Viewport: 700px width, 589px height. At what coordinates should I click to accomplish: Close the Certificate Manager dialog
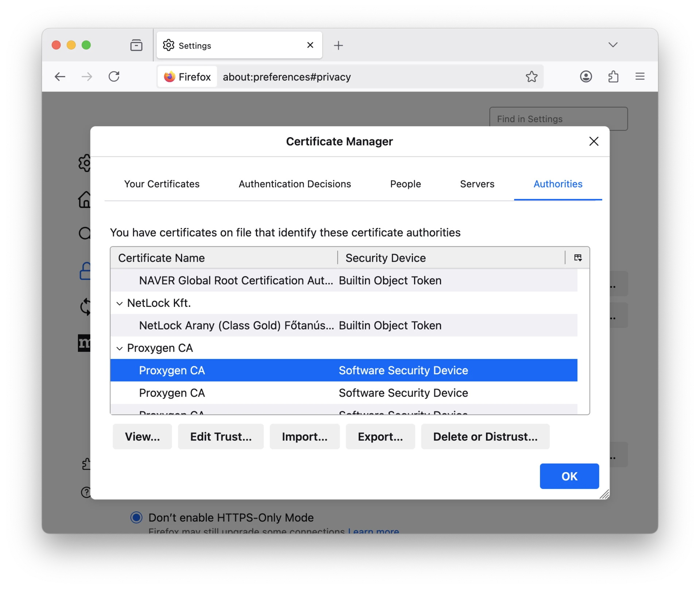tap(594, 141)
